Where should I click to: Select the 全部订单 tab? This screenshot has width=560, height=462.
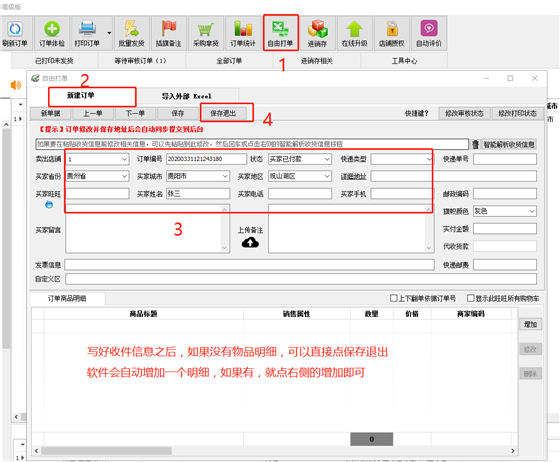pos(229,61)
